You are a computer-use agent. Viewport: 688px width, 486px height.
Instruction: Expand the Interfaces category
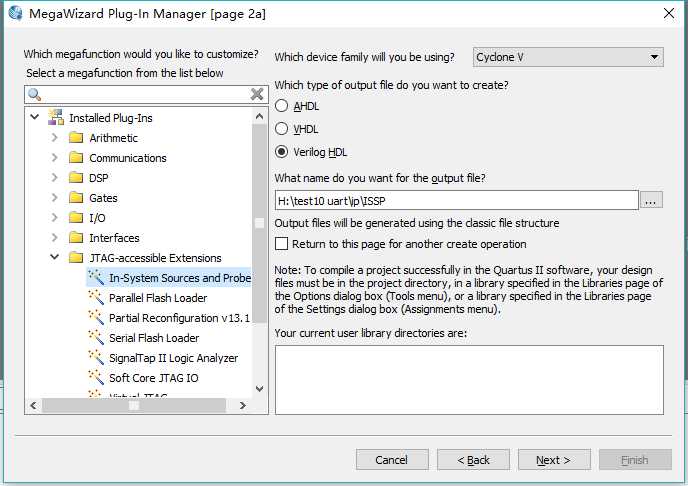[54, 237]
